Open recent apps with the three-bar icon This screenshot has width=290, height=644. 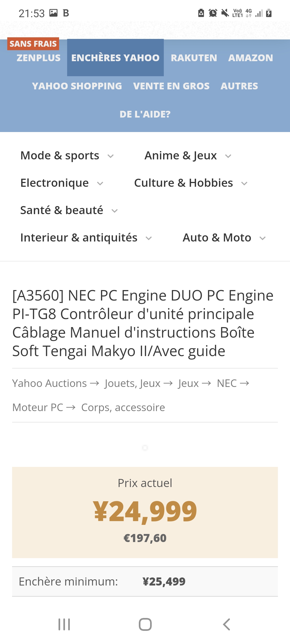(64, 624)
